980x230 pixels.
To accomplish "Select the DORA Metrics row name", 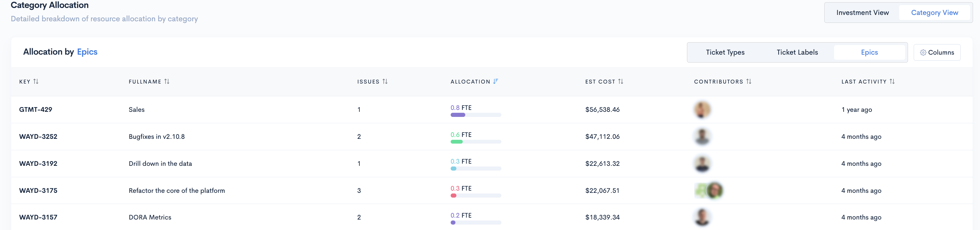I will [150, 217].
